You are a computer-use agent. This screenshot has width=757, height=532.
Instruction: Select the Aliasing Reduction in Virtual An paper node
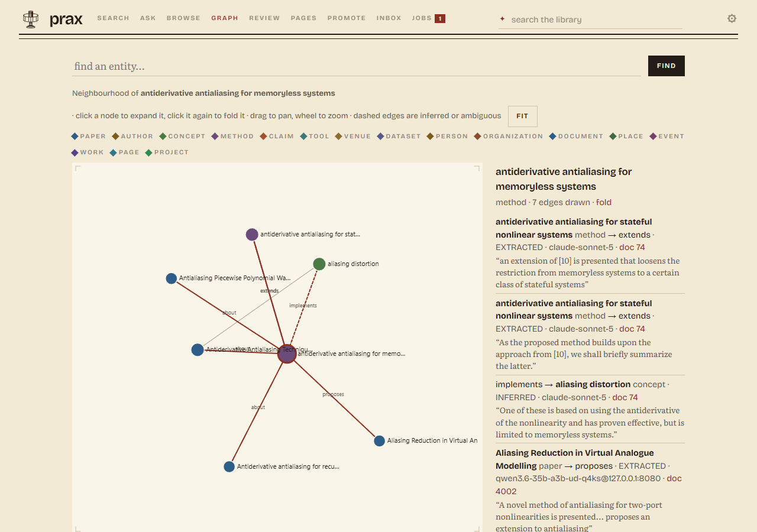tap(379, 440)
